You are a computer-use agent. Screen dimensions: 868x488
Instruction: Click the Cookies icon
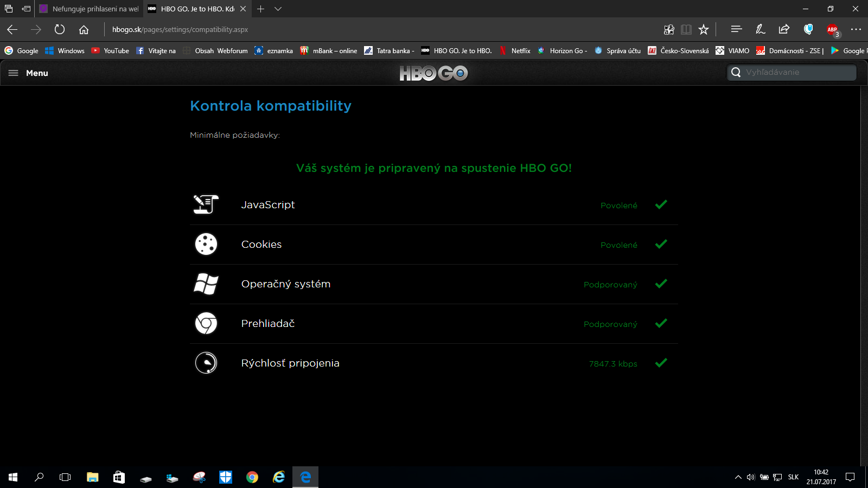[206, 244]
